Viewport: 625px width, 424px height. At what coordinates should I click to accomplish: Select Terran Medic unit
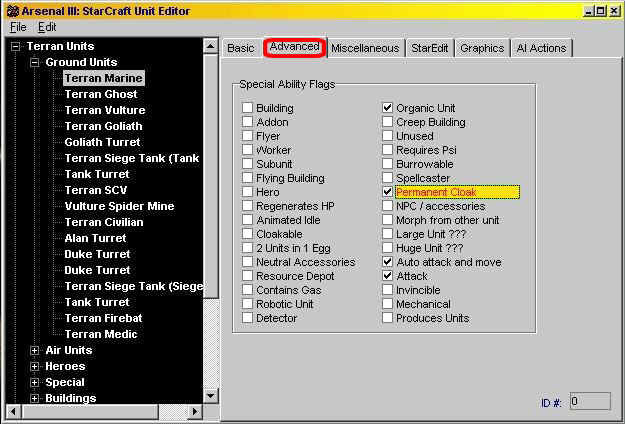[x=101, y=334]
